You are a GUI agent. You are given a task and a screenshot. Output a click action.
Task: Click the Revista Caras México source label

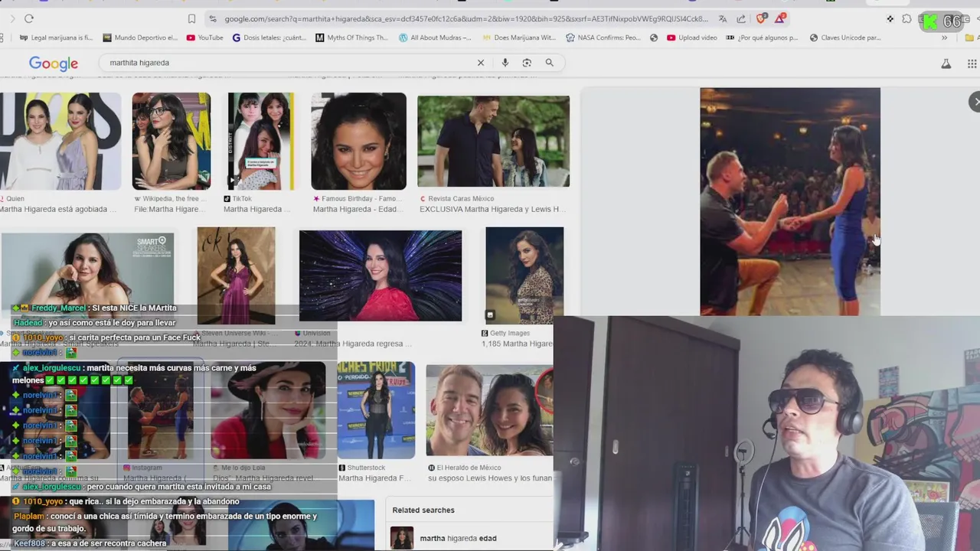(x=461, y=198)
